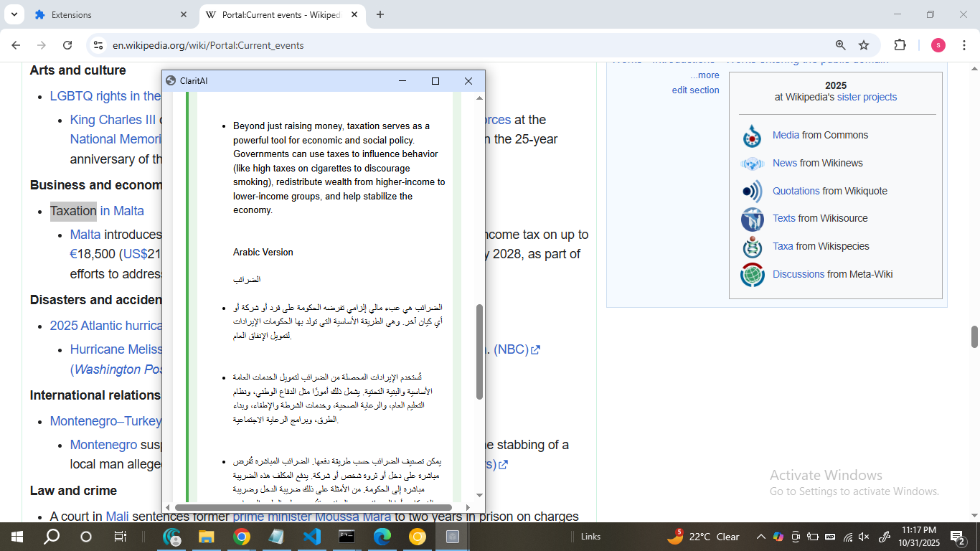The height and width of the screenshot is (551, 980).
Task: Show hidden tray icons chevron
Action: (x=761, y=537)
